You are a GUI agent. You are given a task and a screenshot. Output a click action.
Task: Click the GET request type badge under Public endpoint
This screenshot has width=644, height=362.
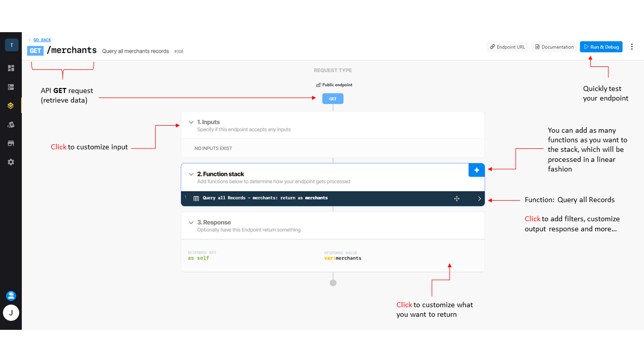333,99
